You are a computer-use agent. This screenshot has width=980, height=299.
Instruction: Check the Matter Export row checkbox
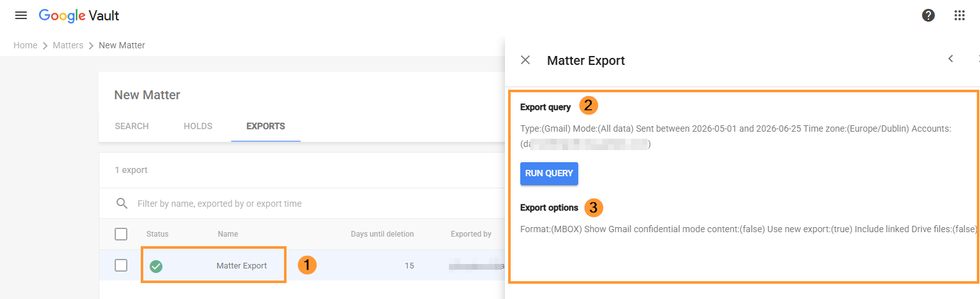[121, 265]
